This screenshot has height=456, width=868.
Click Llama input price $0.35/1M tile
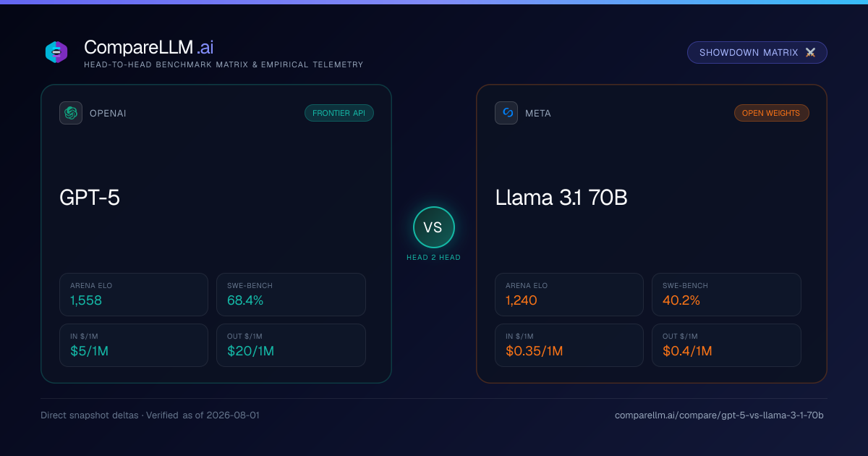(569, 345)
